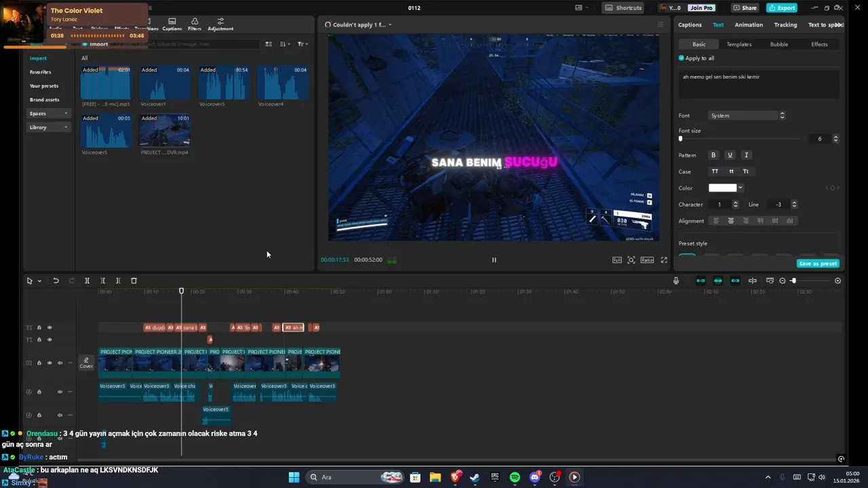
Task: Click the Split clip tool icon
Action: tap(87, 281)
